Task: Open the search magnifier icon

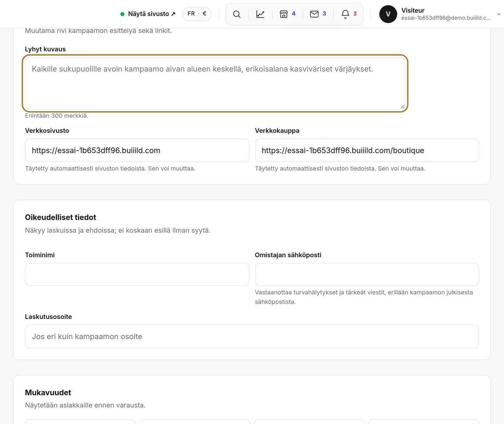Action: 237,14
